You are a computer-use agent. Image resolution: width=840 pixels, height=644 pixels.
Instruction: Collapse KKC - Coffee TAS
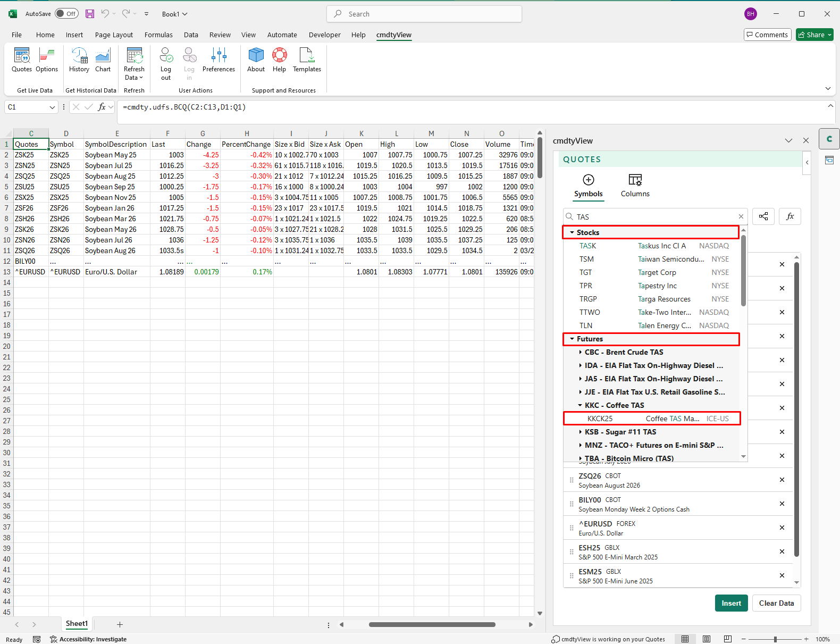click(x=580, y=405)
